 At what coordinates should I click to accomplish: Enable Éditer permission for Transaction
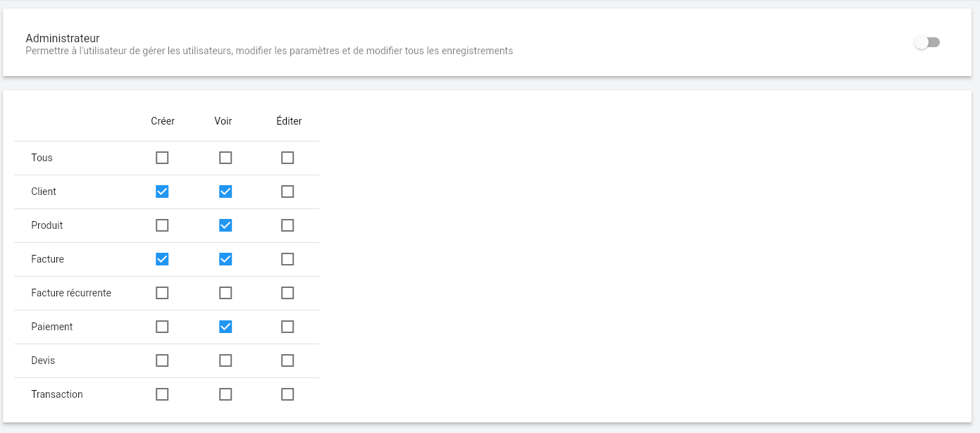pyautogui.click(x=287, y=394)
